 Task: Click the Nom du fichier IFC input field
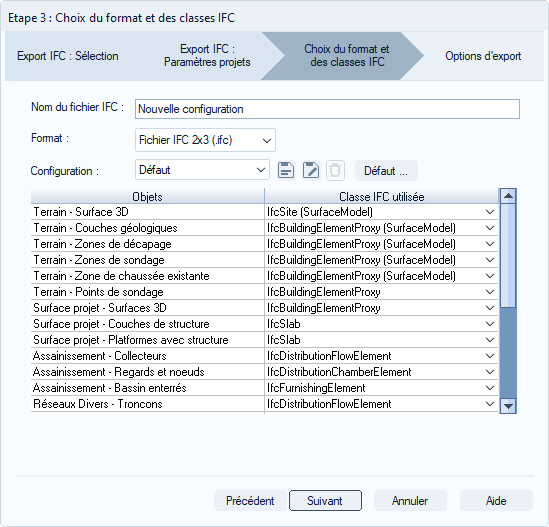(327, 109)
